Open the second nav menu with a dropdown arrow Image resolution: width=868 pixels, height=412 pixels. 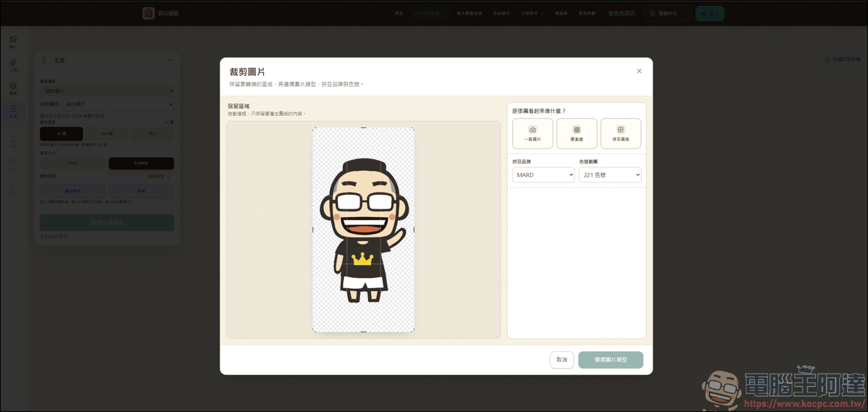533,13
